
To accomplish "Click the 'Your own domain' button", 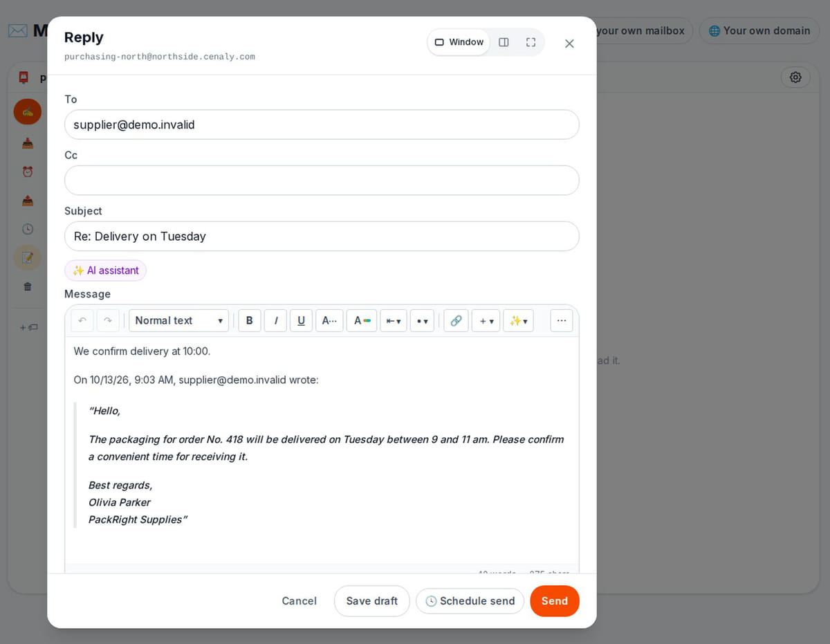I will coord(759,30).
